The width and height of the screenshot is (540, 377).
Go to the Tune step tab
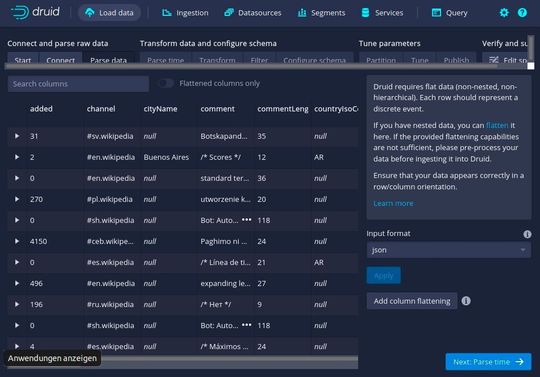point(420,59)
